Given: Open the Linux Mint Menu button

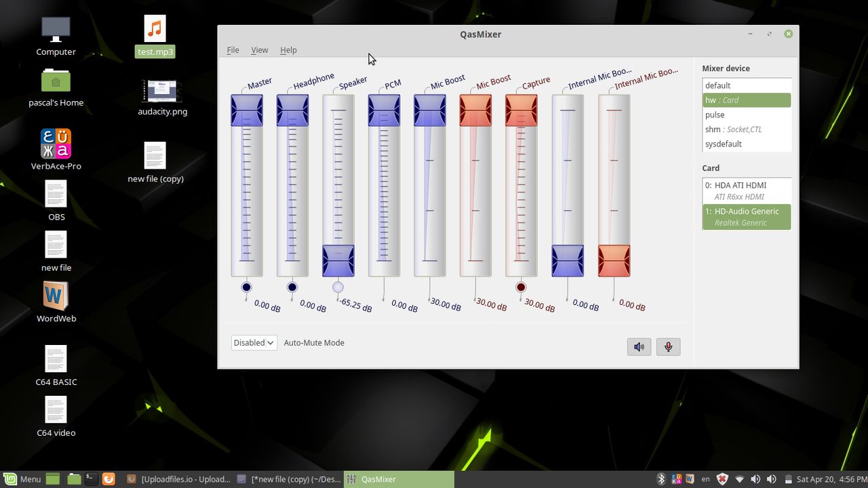Looking at the screenshot, I should [x=22, y=479].
